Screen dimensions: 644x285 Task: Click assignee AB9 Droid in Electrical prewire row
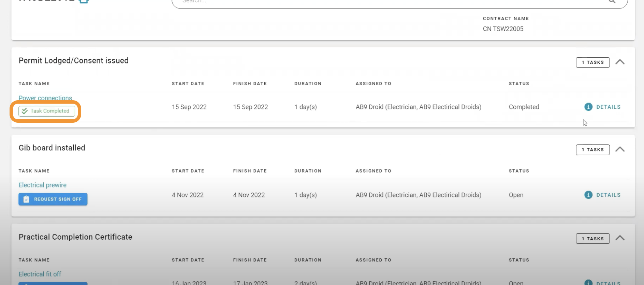419,195
